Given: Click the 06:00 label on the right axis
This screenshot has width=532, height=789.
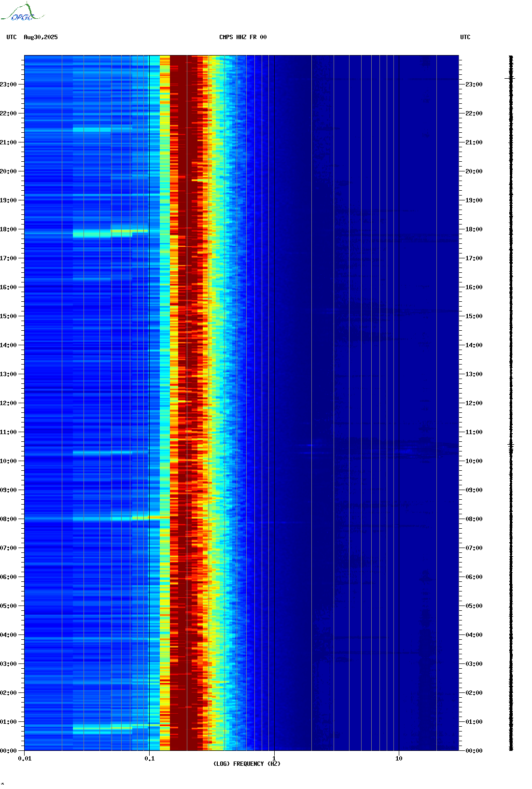Looking at the screenshot, I should pyautogui.click(x=474, y=577).
